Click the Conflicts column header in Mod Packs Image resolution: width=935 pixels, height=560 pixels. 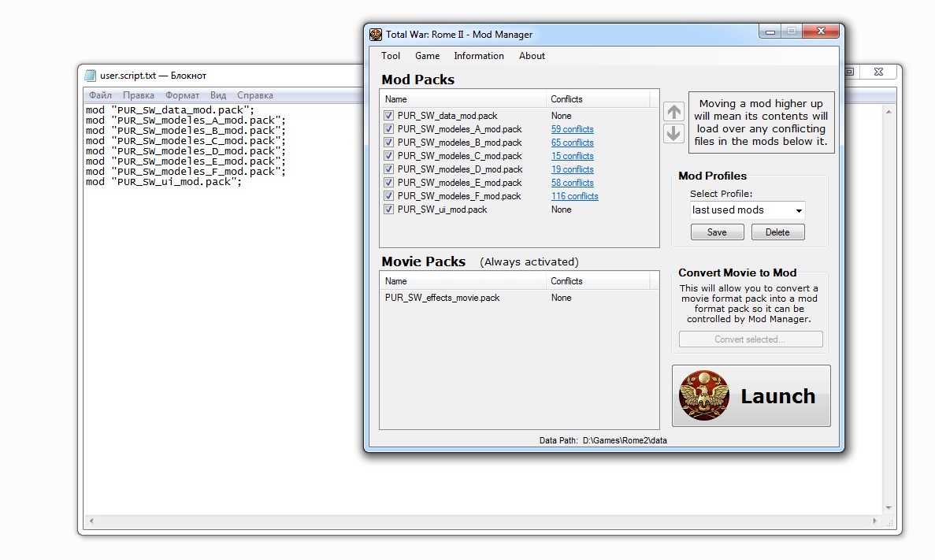click(597, 99)
